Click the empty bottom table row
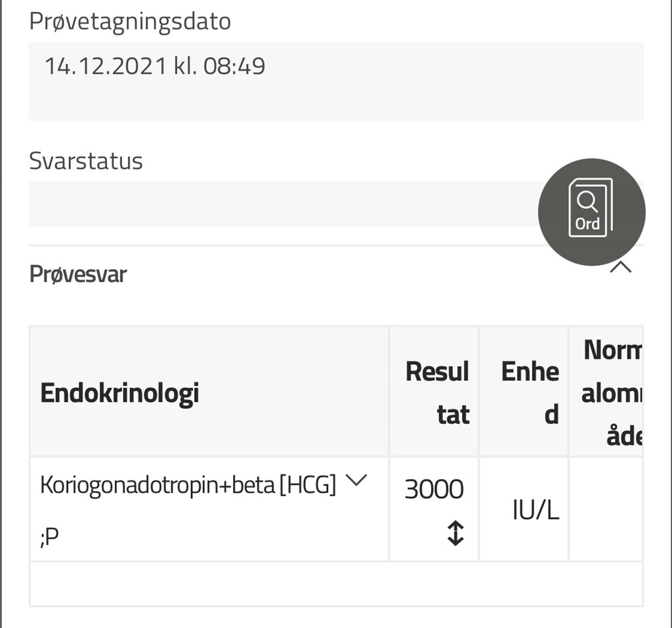 335,583
